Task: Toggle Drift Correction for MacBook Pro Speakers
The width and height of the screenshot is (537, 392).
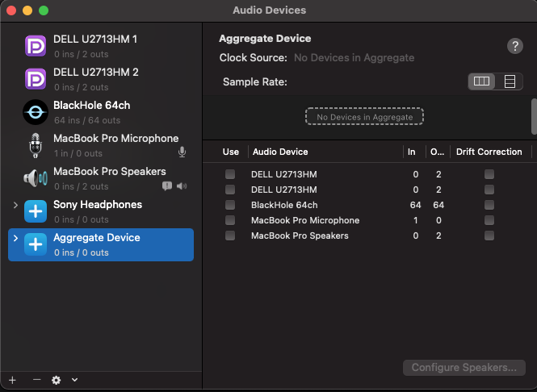Action: click(489, 236)
